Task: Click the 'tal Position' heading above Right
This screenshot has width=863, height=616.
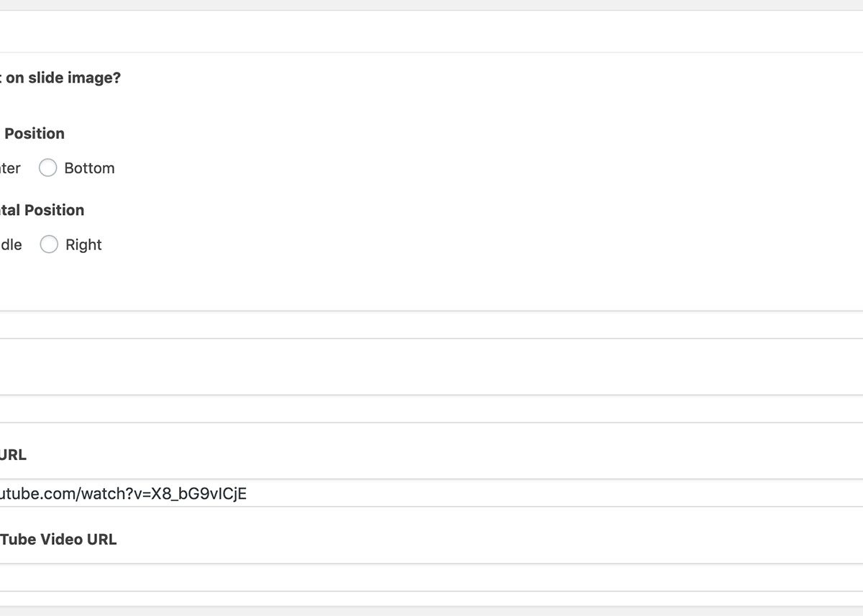Action: coord(42,210)
